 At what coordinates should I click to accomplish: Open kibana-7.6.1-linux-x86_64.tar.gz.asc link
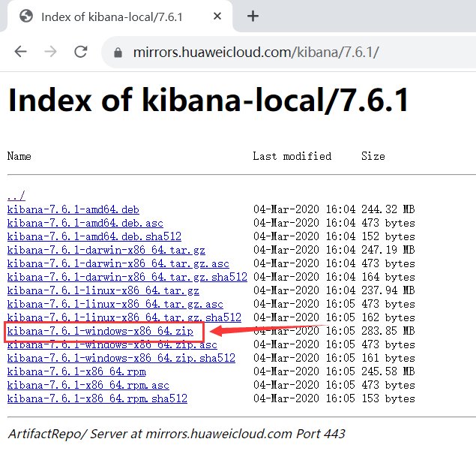(115, 304)
